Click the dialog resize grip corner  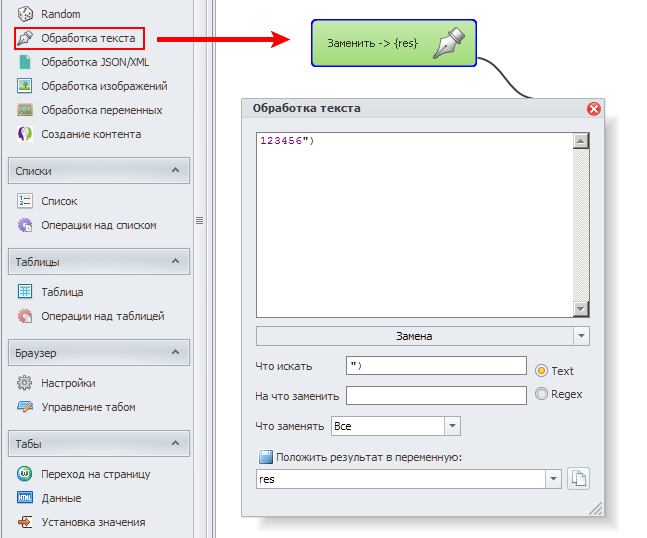pos(596,508)
